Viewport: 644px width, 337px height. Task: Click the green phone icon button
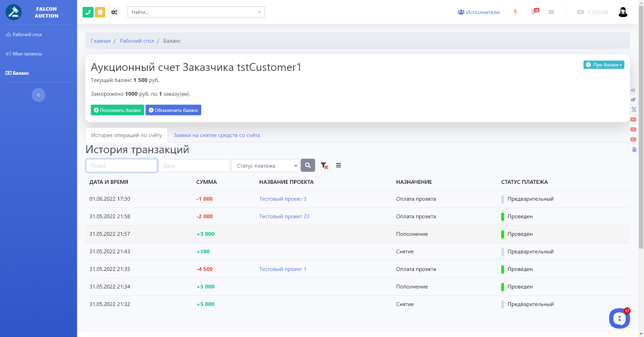point(88,12)
